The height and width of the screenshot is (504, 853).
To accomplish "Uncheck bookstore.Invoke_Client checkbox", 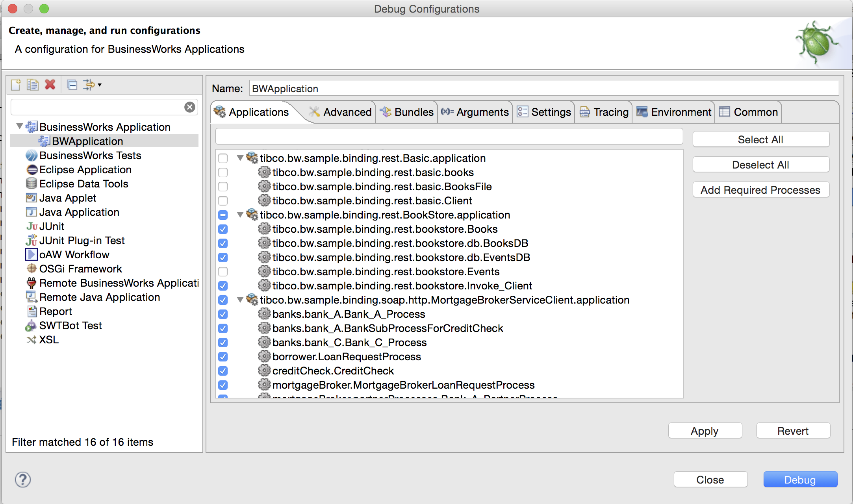I will (x=223, y=286).
